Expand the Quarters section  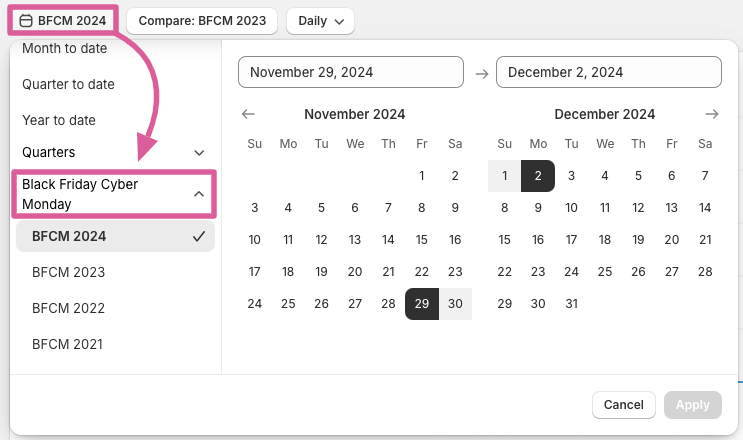click(x=114, y=152)
